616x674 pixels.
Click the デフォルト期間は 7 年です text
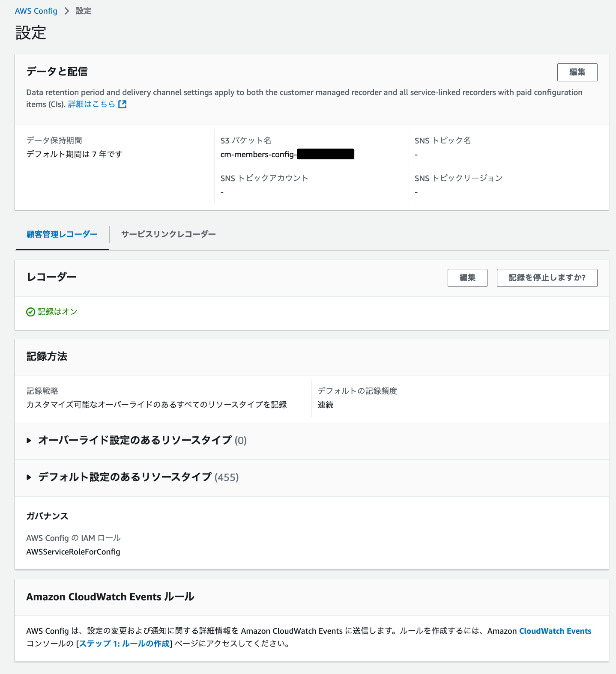coord(75,154)
